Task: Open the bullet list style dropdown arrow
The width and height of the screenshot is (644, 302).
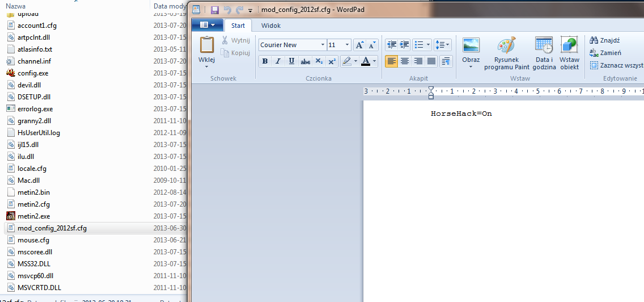Action: pos(429,44)
